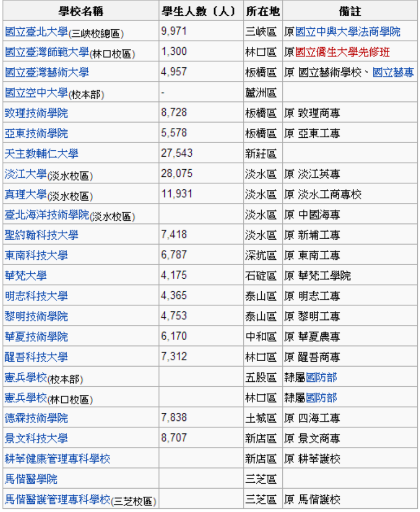Open 國防部 link in 憲兵學校 林口校區 row
Screen dimensions: 420x512
click(321, 398)
